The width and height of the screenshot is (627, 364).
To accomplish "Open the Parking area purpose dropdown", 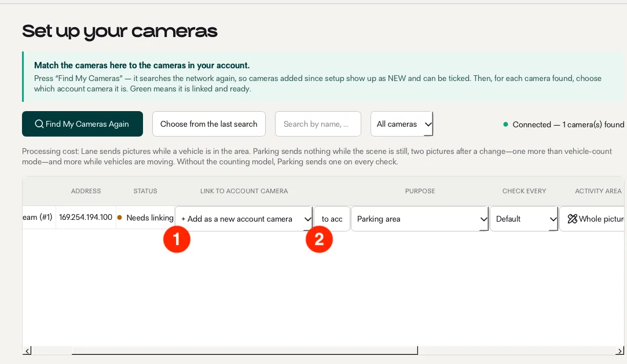I will 420,219.
